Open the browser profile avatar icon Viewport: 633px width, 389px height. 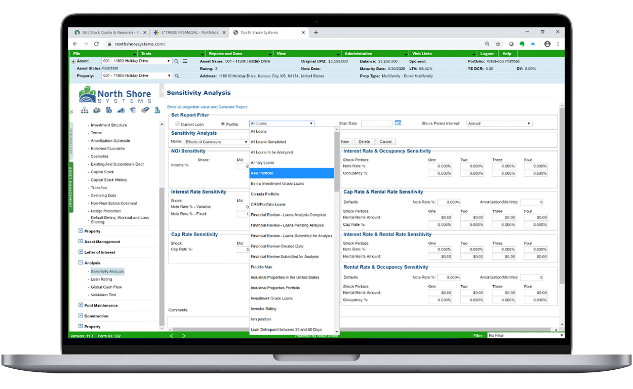click(x=547, y=44)
